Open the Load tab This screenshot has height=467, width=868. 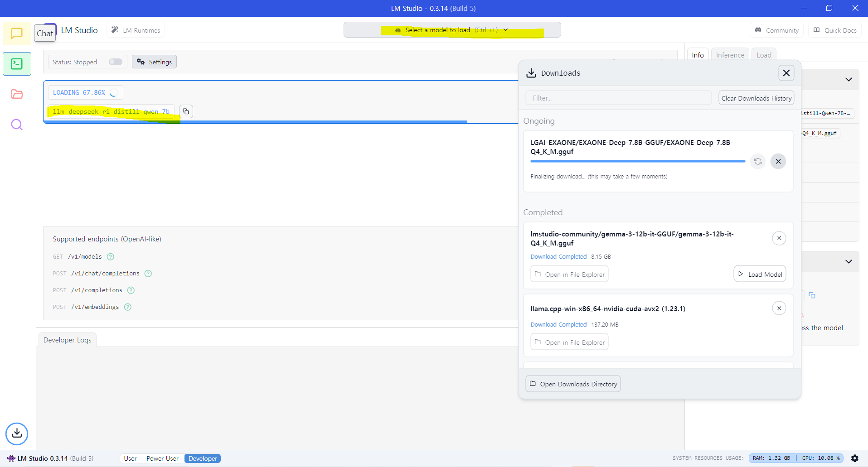click(x=764, y=55)
